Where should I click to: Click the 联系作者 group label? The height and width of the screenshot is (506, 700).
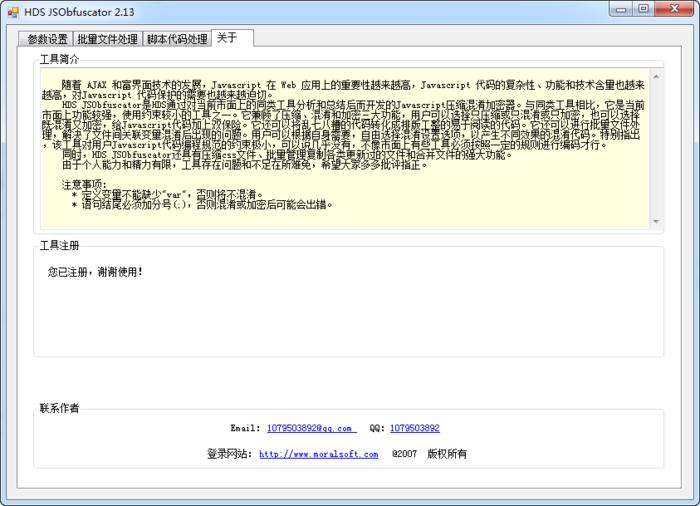[59, 408]
